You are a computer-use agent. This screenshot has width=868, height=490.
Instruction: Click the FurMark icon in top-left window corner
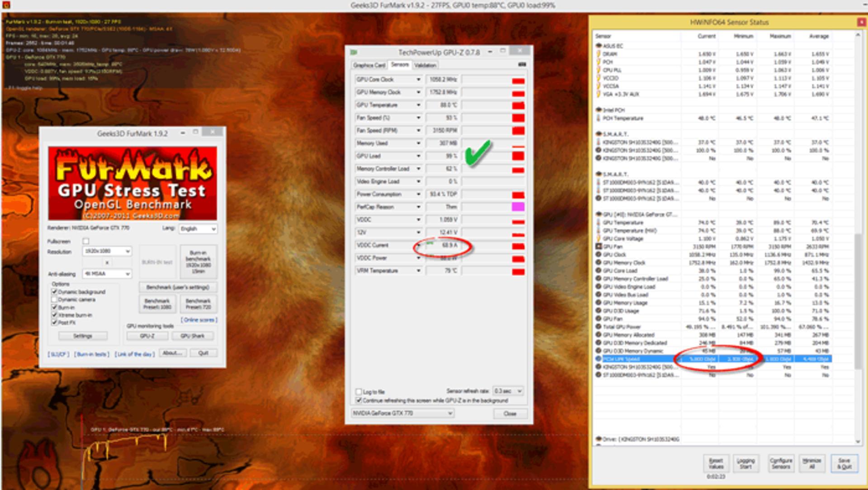tap(6, 5)
